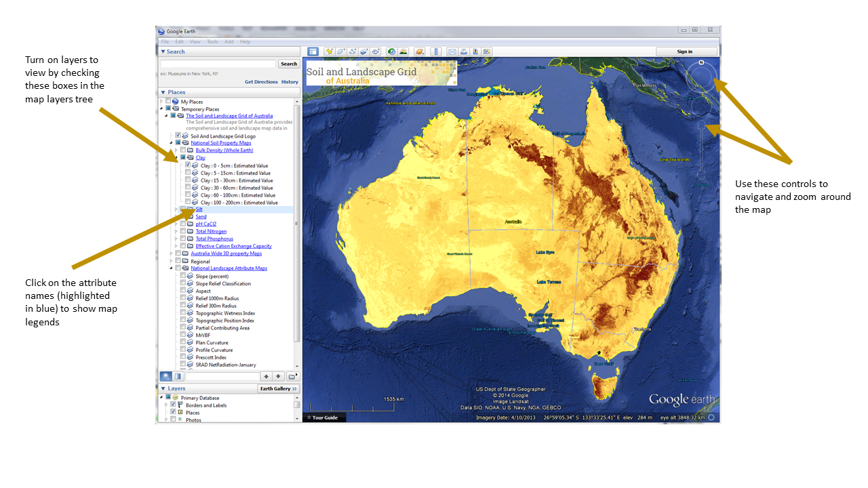The image size is (868, 488).
Task: Click the Save Image toolbar icon
Action: pos(475,52)
